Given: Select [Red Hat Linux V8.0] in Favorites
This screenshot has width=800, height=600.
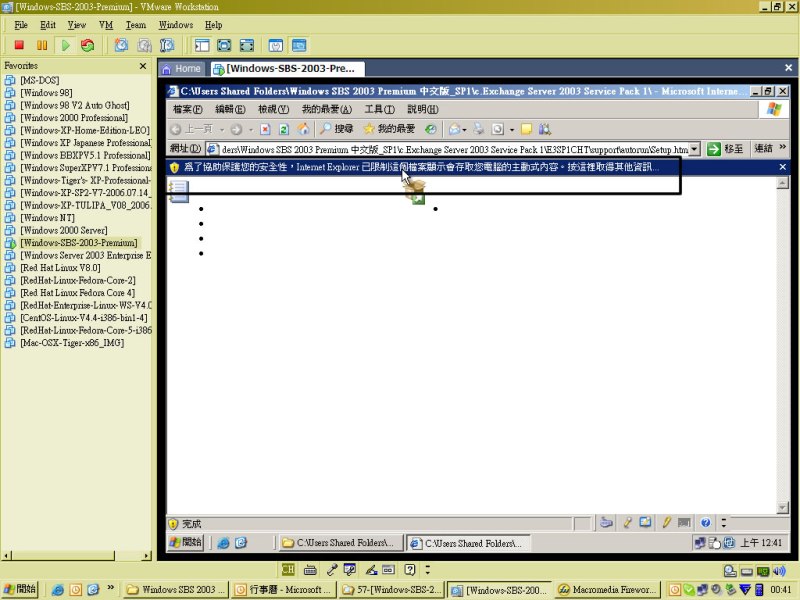Looking at the screenshot, I should (x=60, y=267).
